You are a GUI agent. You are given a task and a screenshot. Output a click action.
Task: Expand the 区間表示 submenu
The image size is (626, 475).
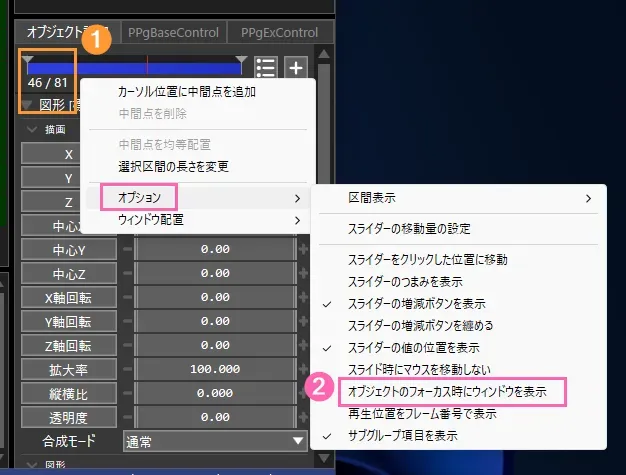click(x=458, y=198)
